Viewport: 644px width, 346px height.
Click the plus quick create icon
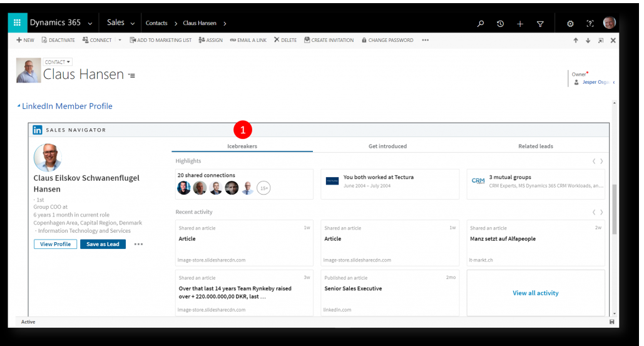click(520, 24)
